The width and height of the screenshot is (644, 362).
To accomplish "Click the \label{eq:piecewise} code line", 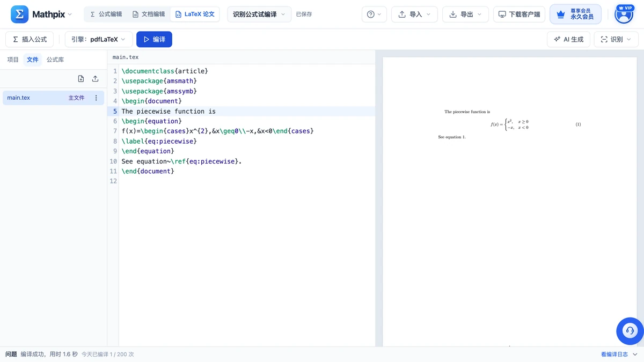I will 159,141.
